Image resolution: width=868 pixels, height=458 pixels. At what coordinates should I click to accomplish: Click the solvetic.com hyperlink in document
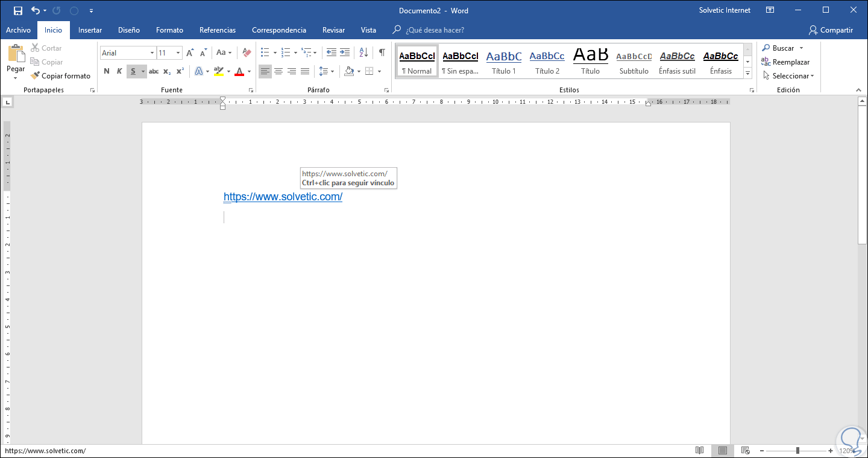pos(283,197)
